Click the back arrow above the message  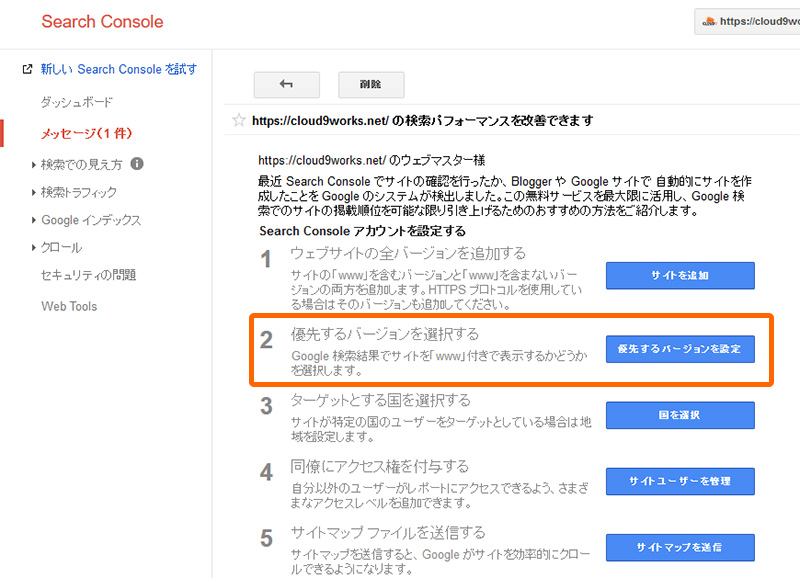pyautogui.click(x=287, y=85)
